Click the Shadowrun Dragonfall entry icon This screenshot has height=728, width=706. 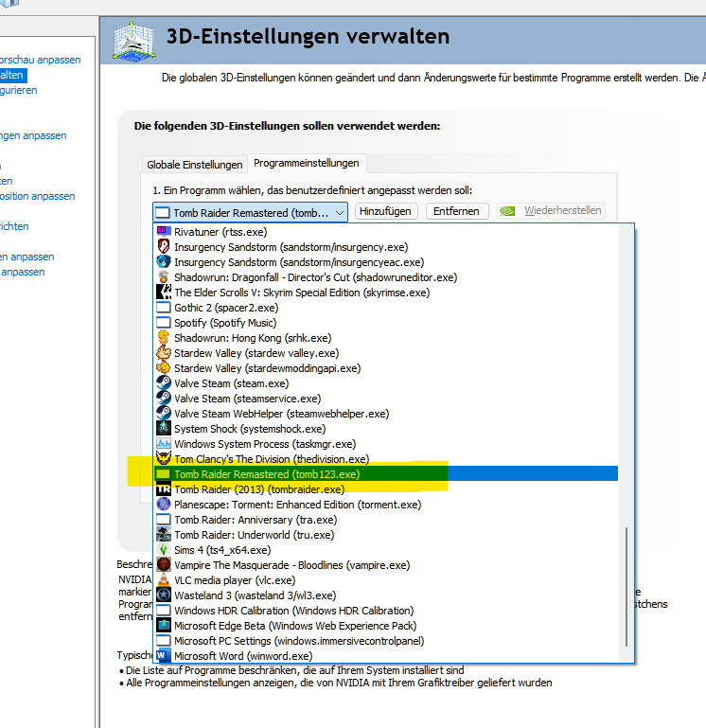pyautogui.click(x=164, y=276)
